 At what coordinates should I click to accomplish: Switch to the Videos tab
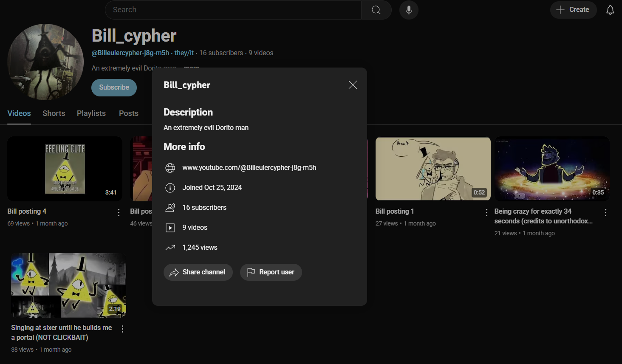19,113
